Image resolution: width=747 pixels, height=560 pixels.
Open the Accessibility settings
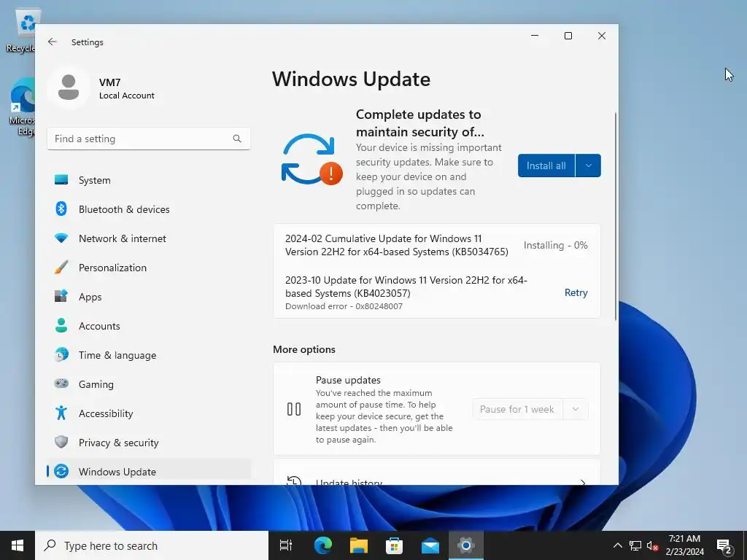pyautogui.click(x=149, y=413)
